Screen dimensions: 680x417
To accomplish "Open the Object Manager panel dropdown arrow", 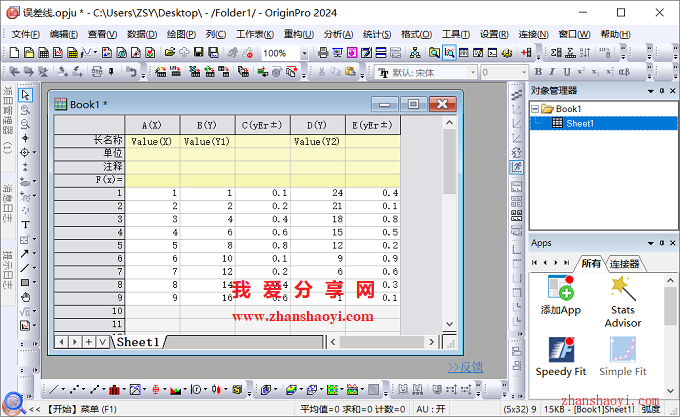I will [651, 91].
